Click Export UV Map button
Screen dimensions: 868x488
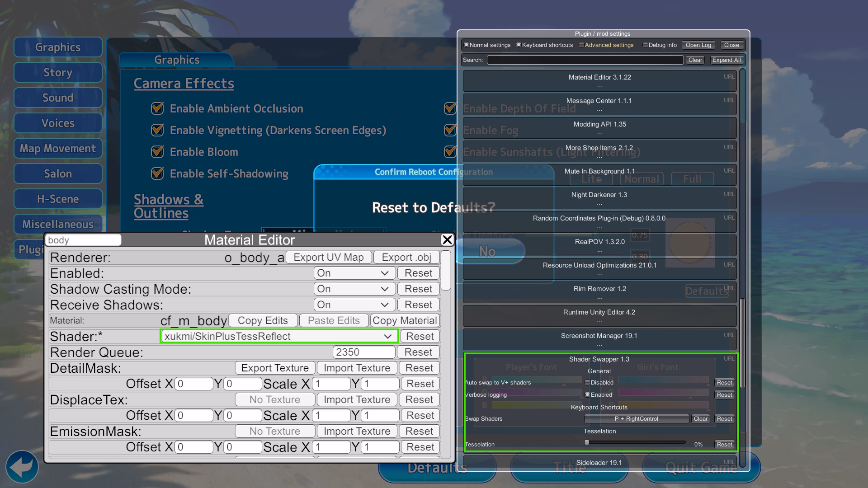(329, 257)
